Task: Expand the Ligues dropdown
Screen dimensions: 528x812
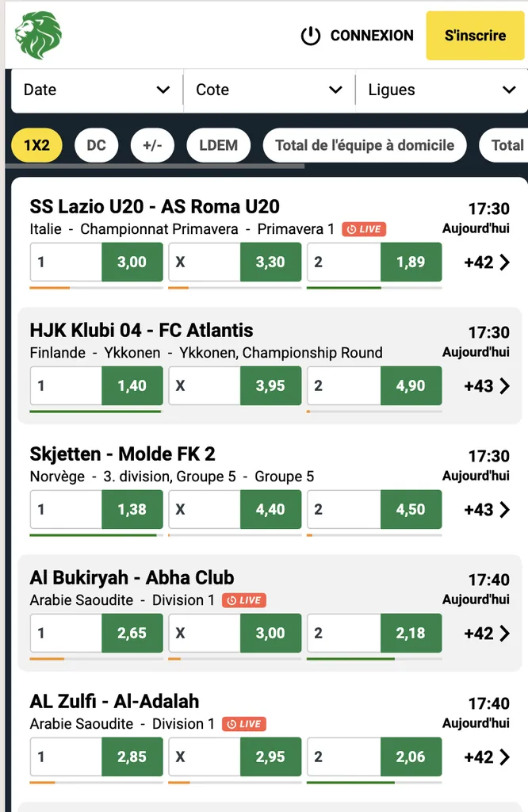Action: tap(441, 90)
